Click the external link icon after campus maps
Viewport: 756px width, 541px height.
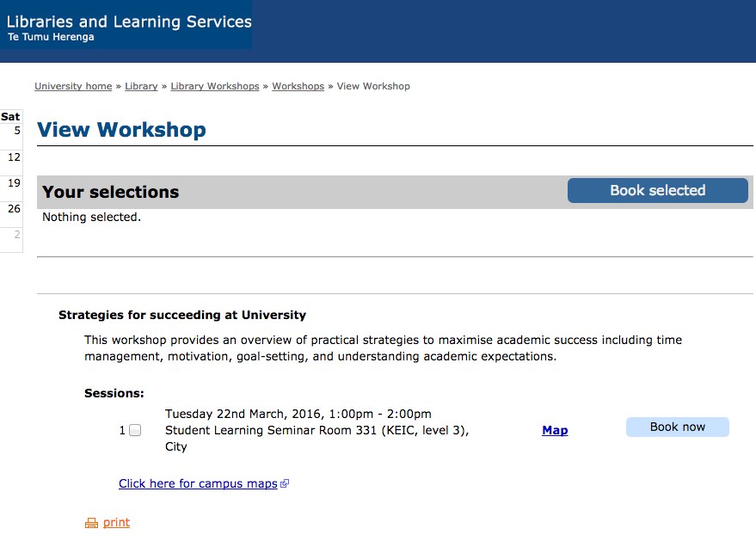[x=285, y=483]
